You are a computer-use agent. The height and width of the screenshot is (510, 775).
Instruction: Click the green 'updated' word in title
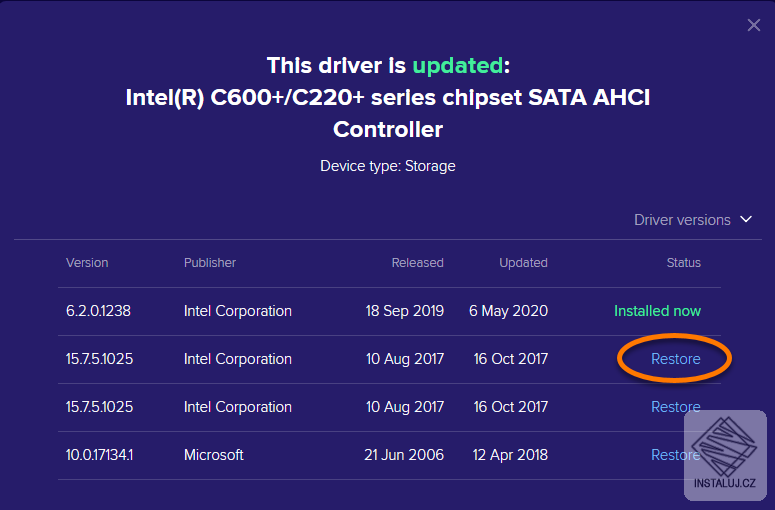pos(458,66)
